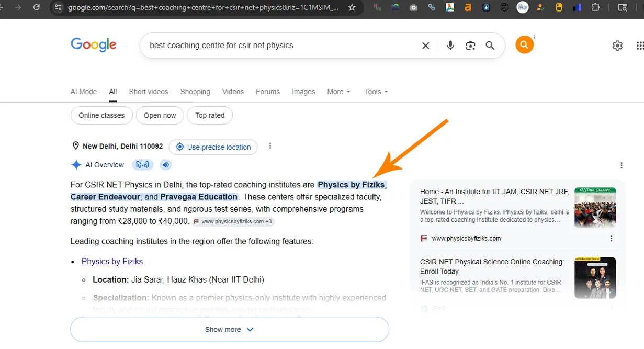Switch to Forums tab
Viewport: 644px width, 349px height.
pyautogui.click(x=268, y=92)
